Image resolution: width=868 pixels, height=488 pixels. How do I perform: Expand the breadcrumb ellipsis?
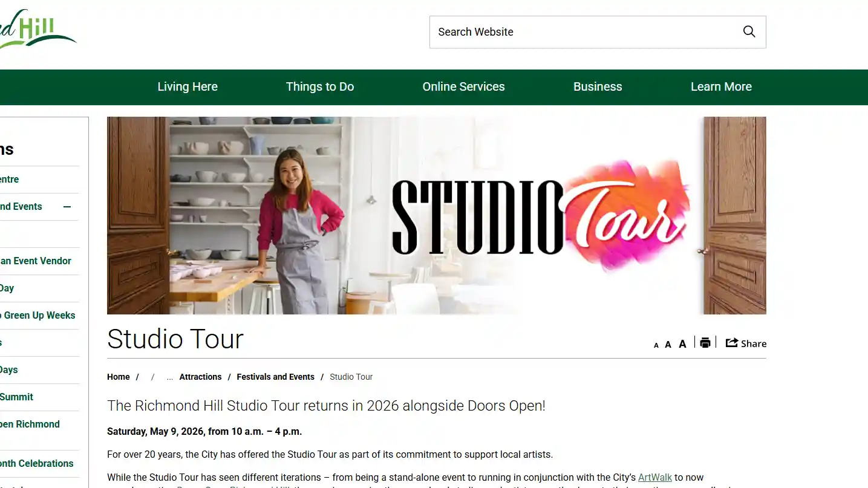click(169, 377)
